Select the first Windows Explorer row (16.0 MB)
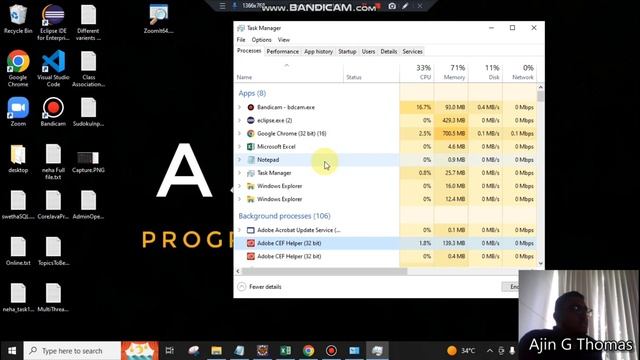Image resolution: width=640 pixels, height=360 pixels. (x=386, y=186)
